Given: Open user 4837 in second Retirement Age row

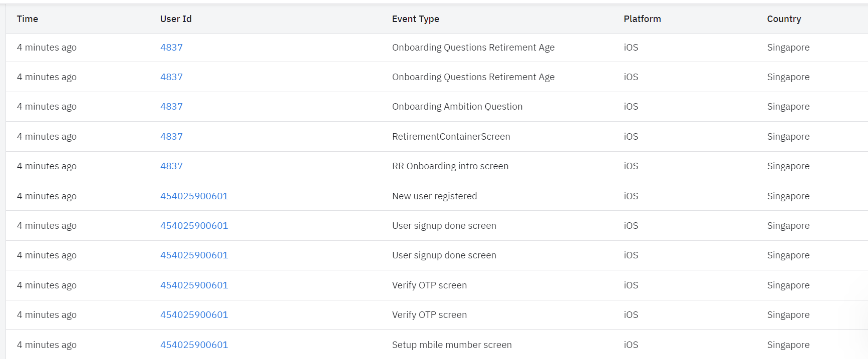Looking at the screenshot, I should (171, 77).
